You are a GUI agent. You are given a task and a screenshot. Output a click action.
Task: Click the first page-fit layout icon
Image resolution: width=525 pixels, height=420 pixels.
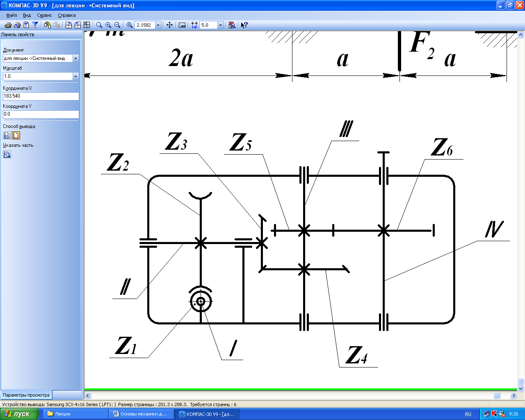68,25
